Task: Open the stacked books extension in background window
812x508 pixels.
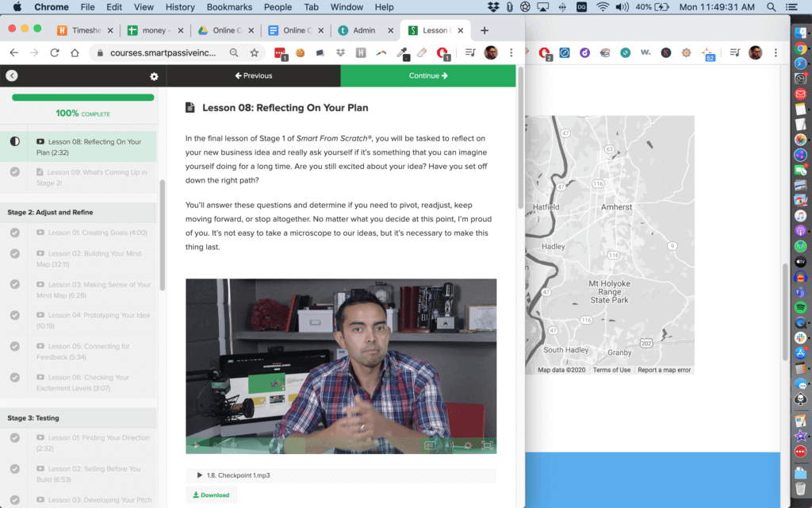Action: 605,53
